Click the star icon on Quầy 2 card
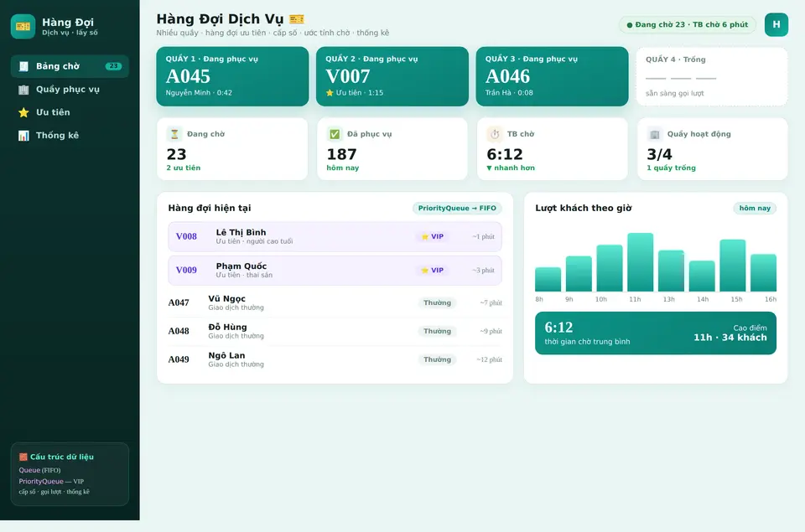 pos(330,93)
